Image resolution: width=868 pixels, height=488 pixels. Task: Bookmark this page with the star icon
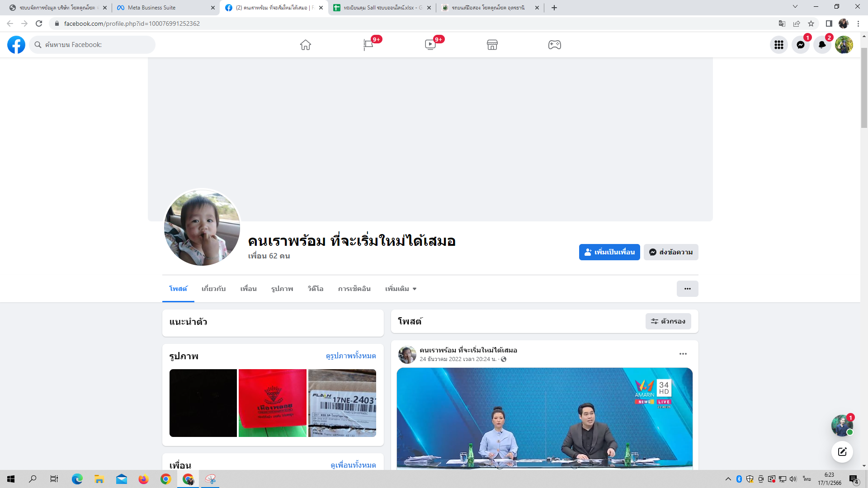click(811, 23)
